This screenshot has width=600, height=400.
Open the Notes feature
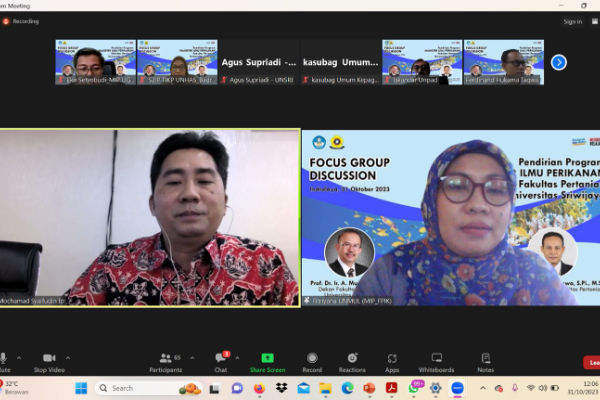[486, 362]
